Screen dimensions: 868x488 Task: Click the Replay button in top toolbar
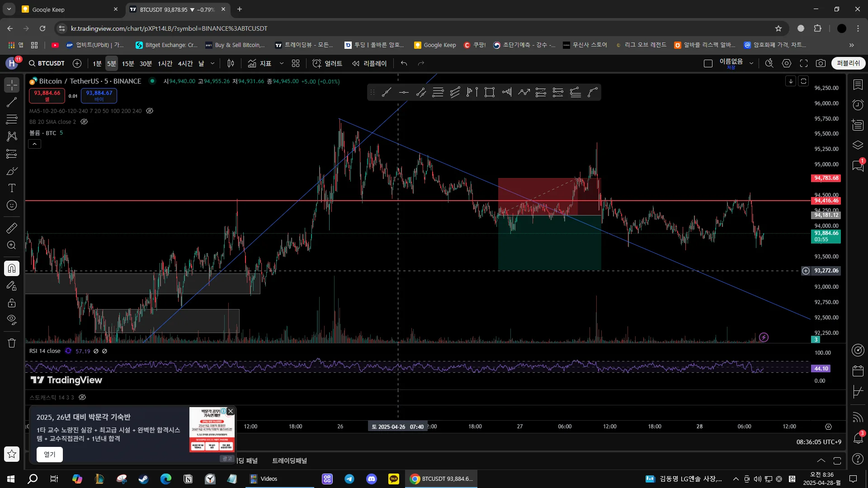click(369, 64)
